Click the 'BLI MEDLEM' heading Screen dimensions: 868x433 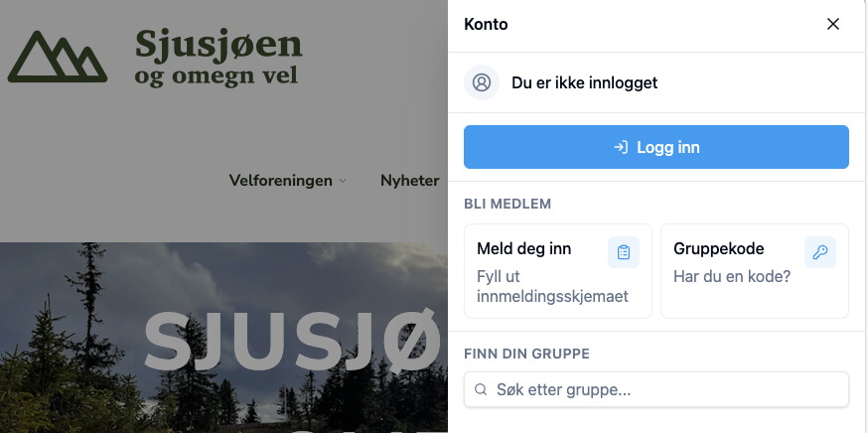[x=507, y=204]
